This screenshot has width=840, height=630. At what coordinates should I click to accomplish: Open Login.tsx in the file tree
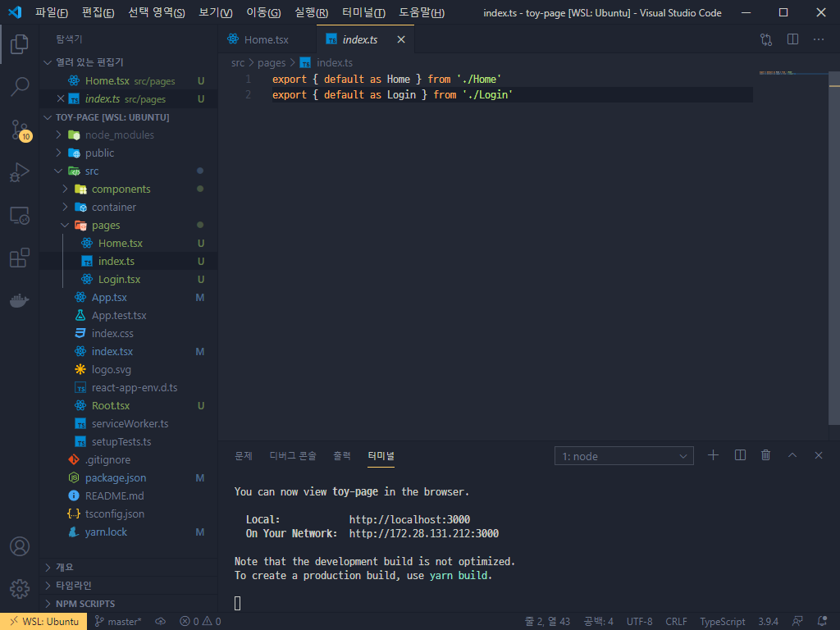click(x=129, y=279)
